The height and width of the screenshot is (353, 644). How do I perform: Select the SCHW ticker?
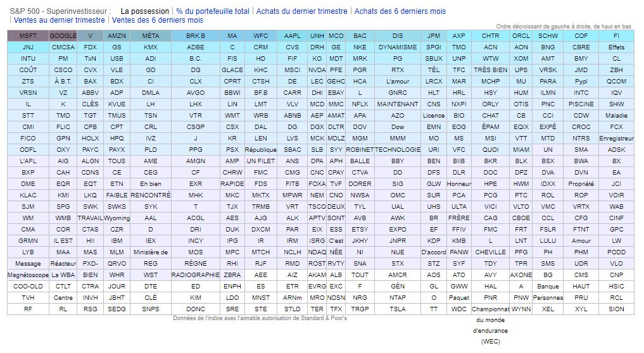[x=548, y=35]
